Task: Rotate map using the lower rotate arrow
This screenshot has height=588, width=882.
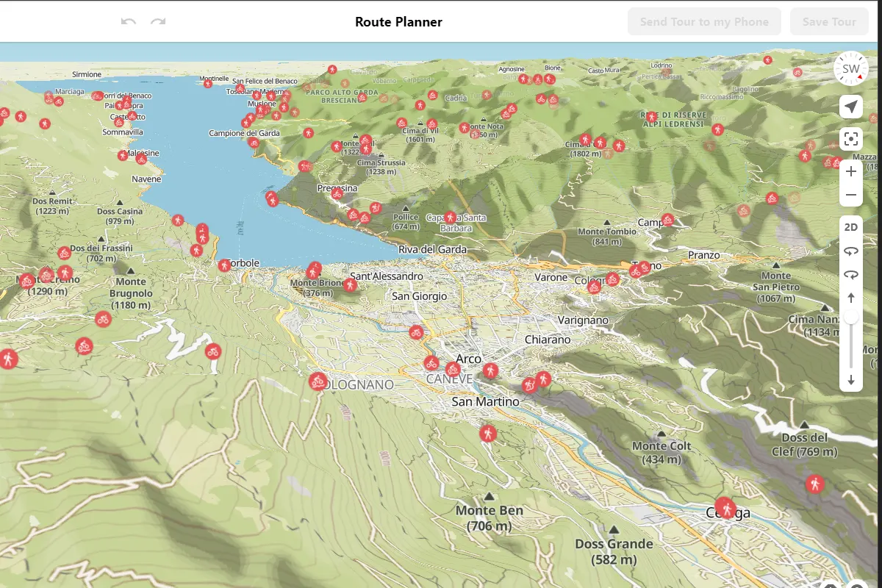Action: pos(850,275)
